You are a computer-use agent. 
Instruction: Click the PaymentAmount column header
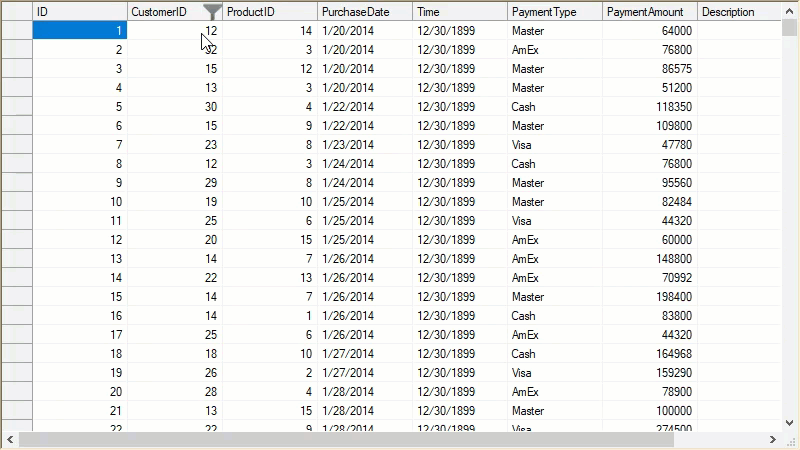[650, 12]
